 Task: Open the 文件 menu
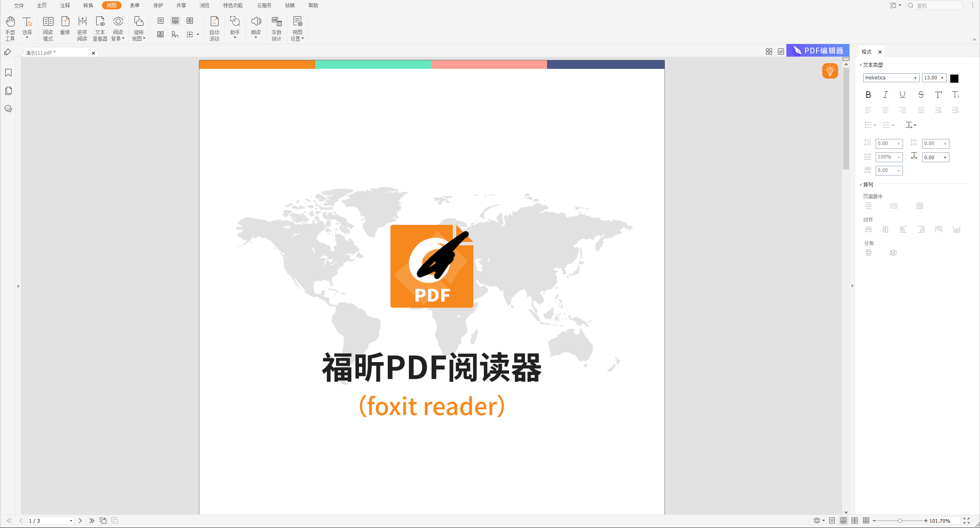click(18, 5)
